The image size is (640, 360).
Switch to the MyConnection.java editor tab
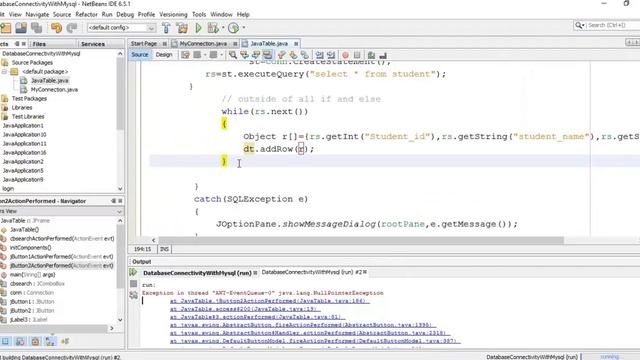(203, 44)
